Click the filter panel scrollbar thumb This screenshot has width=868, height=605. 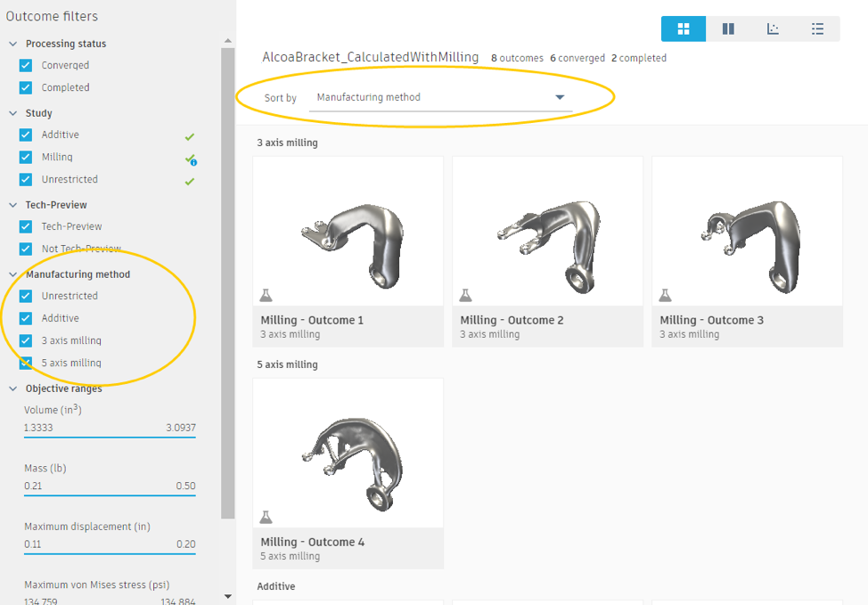point(227,283)
